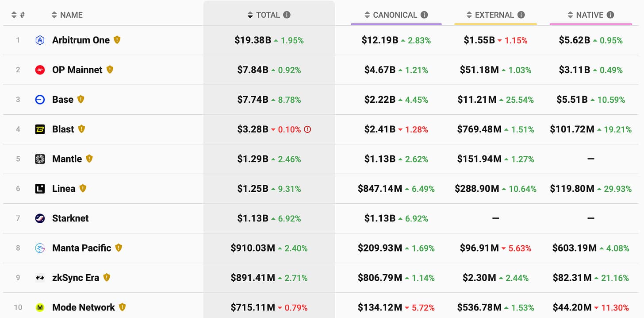The image size is (644, 318).
Task: Click the Arbitrum One logo icon
Action: (40, 40)
